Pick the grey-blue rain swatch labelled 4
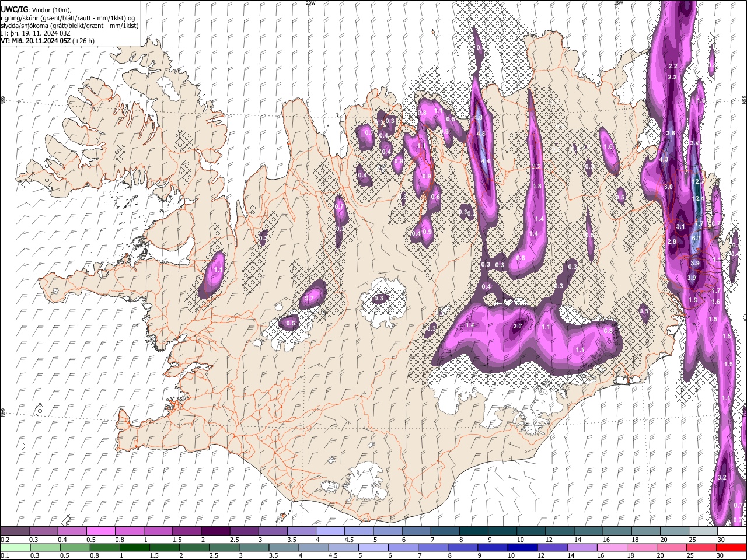 click(313, 547)
